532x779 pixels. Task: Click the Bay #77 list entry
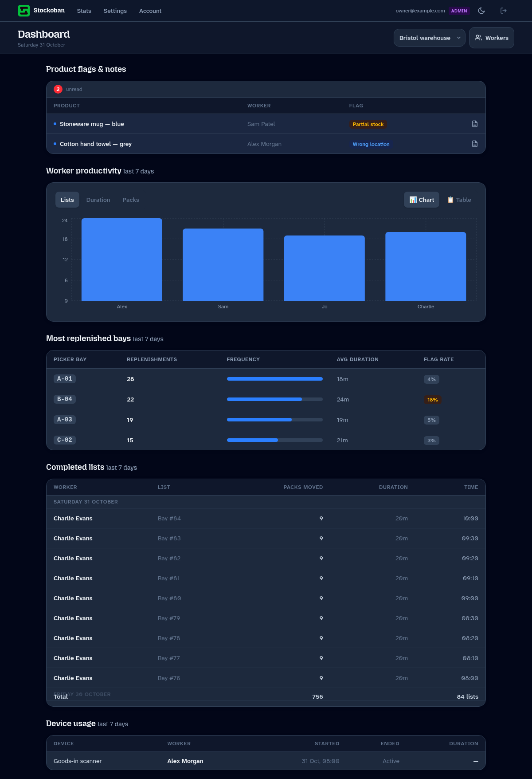[x=169, y=658]
